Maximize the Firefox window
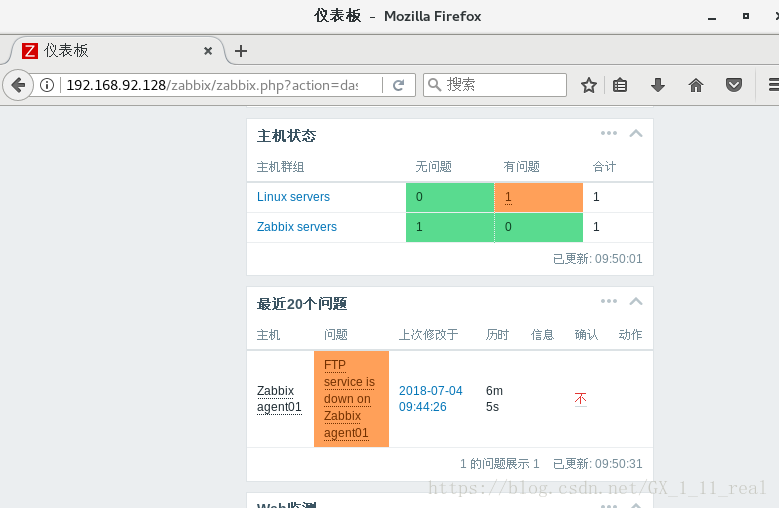The height and width of the screenshot is (508, 779). [x=746, y=16]
